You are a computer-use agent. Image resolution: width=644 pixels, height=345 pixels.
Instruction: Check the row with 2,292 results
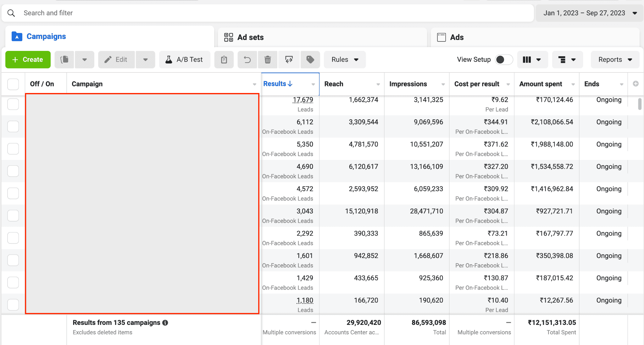tap(13, 238)
